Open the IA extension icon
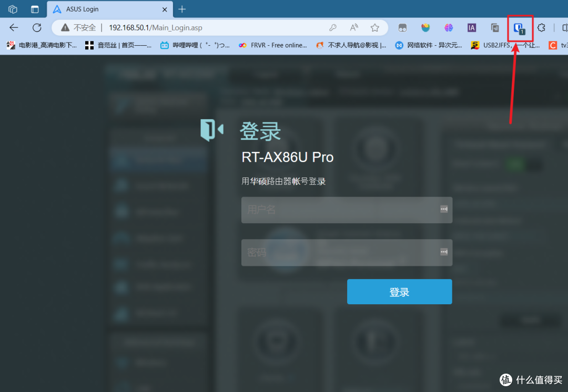568x392 pixels. 471,27
